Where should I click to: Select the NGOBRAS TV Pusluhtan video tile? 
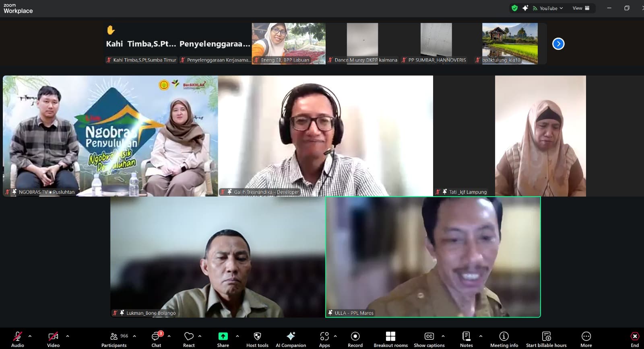click(x=110, y=136)
